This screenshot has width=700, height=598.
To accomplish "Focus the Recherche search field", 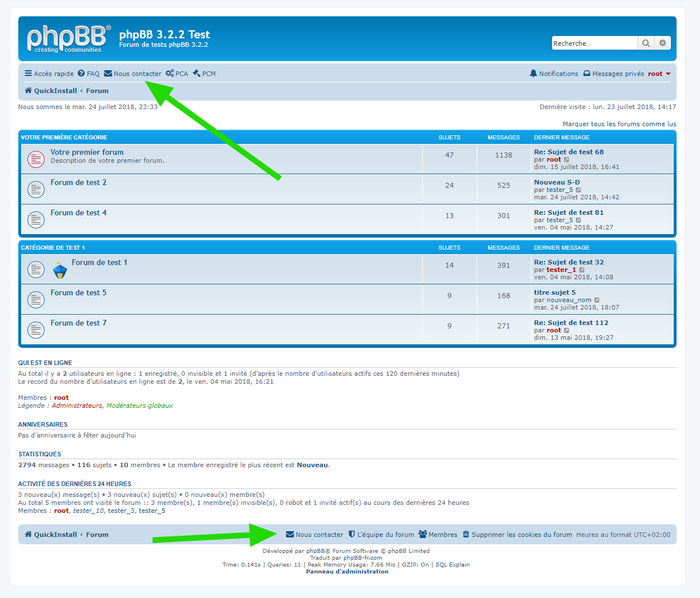I will [x=594, y=43].
